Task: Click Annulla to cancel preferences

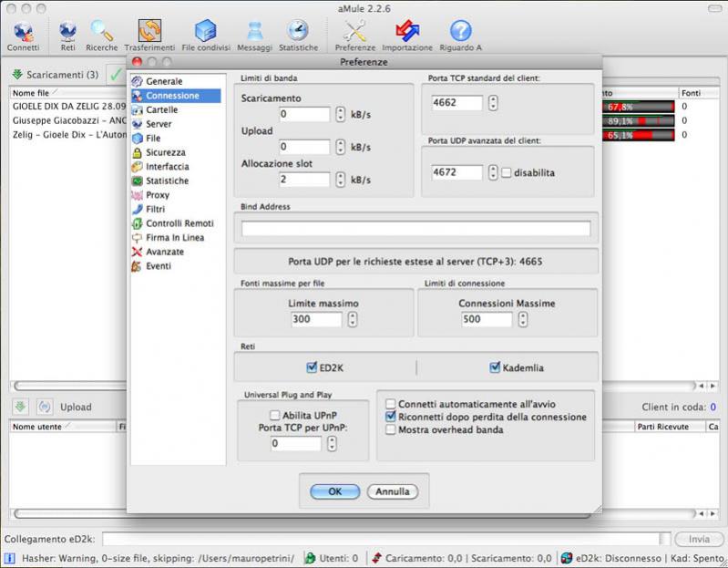Action: (x=393, y=491)
